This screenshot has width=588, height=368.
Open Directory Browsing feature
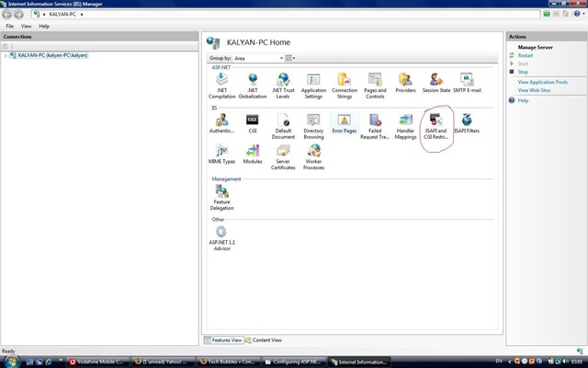coord(313,126)
